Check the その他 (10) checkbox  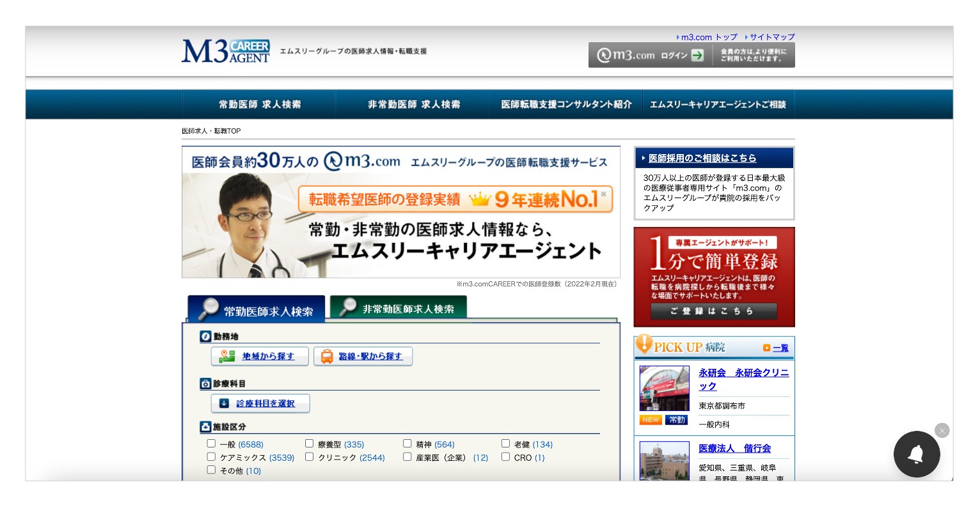(211, 470)
